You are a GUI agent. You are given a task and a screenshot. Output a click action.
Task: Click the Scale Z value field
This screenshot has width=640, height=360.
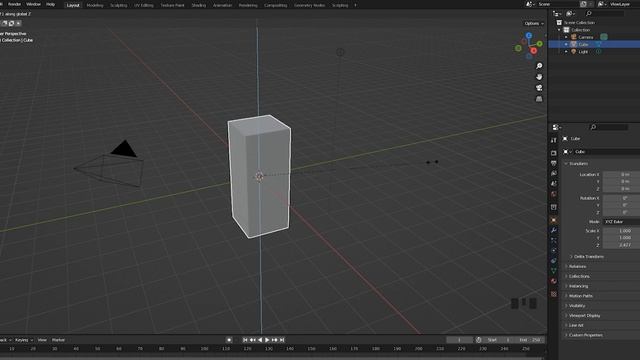(621, 245)
